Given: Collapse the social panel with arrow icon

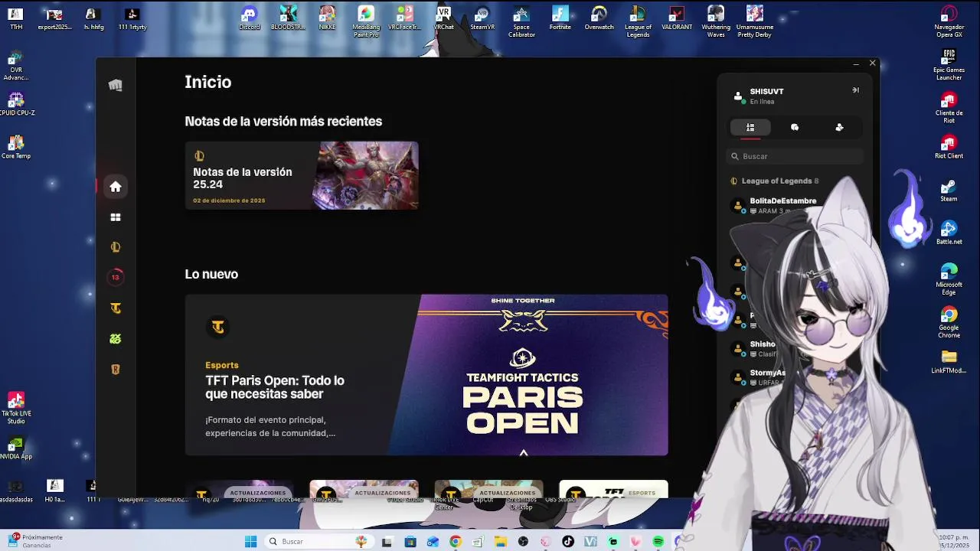Looking at the screenshot, I should (855, 90).
